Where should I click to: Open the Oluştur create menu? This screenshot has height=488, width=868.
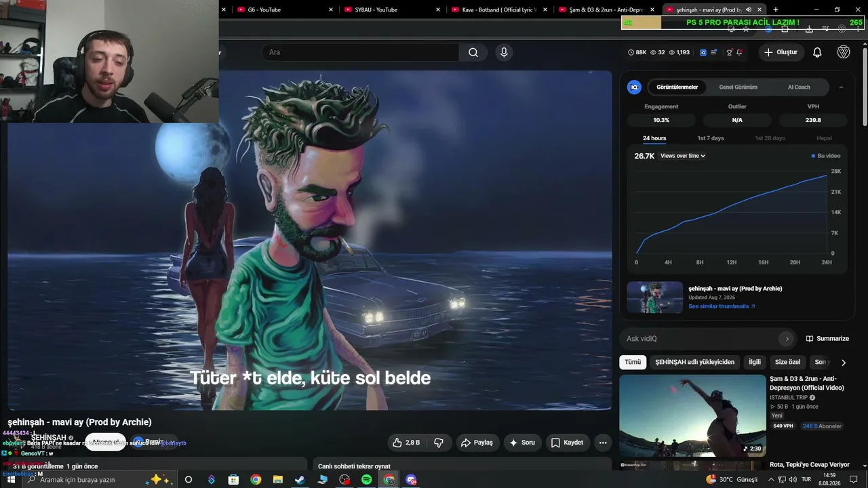point(781,52)
